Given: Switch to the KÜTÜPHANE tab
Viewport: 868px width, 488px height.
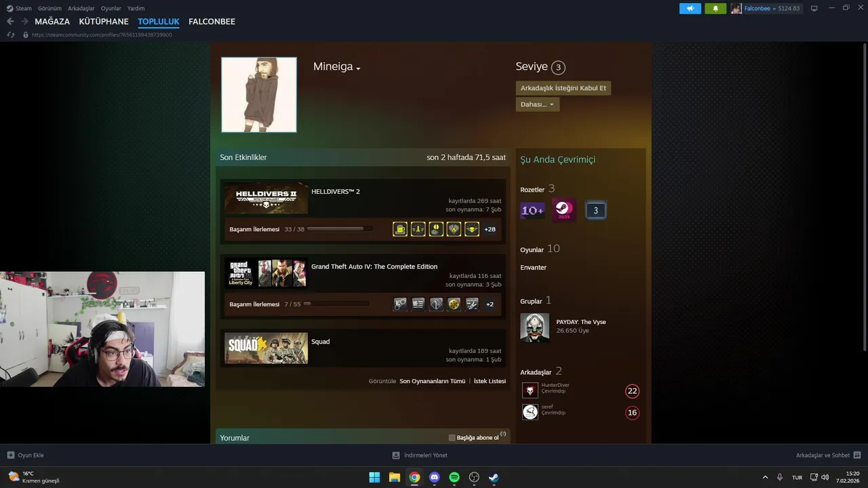Looking at the screenshot, I should coord(104,22).
